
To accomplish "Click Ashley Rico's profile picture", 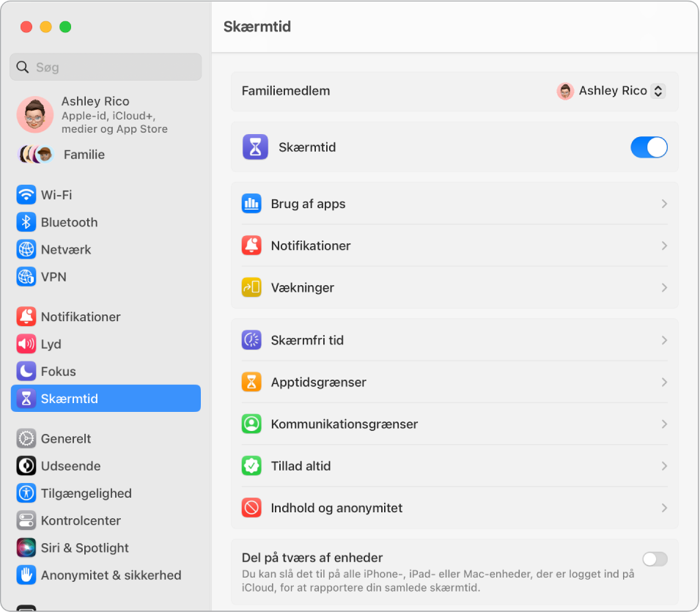I will [x=34, y=114].
